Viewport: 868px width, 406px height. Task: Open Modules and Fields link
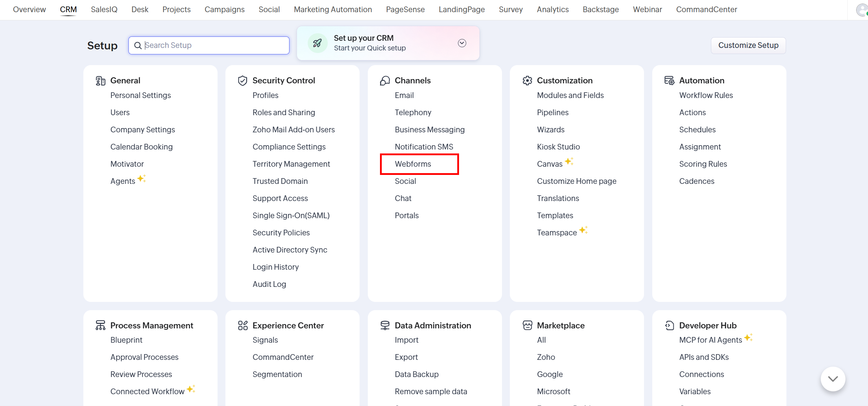570,95
